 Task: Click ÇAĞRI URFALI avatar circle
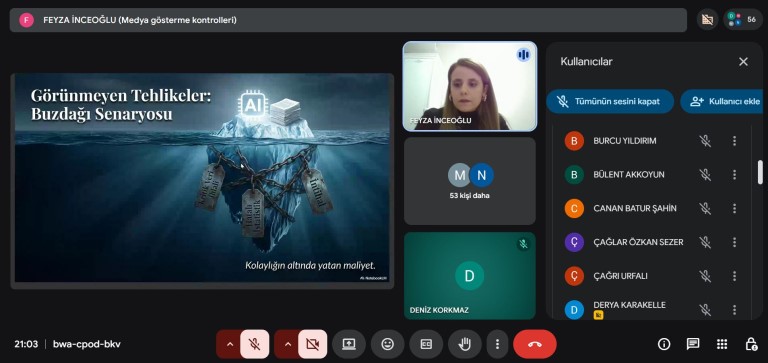click(x=574, y=276)
